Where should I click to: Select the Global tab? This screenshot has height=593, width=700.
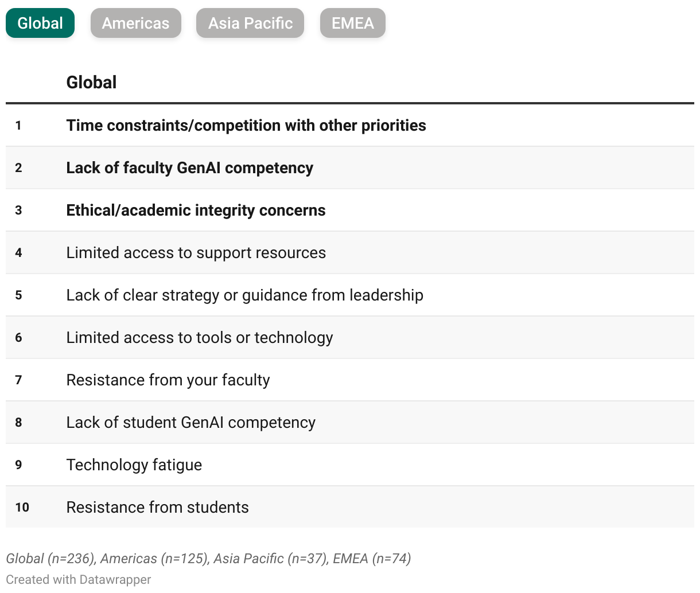pyautogui.click(x=40, y=23)
